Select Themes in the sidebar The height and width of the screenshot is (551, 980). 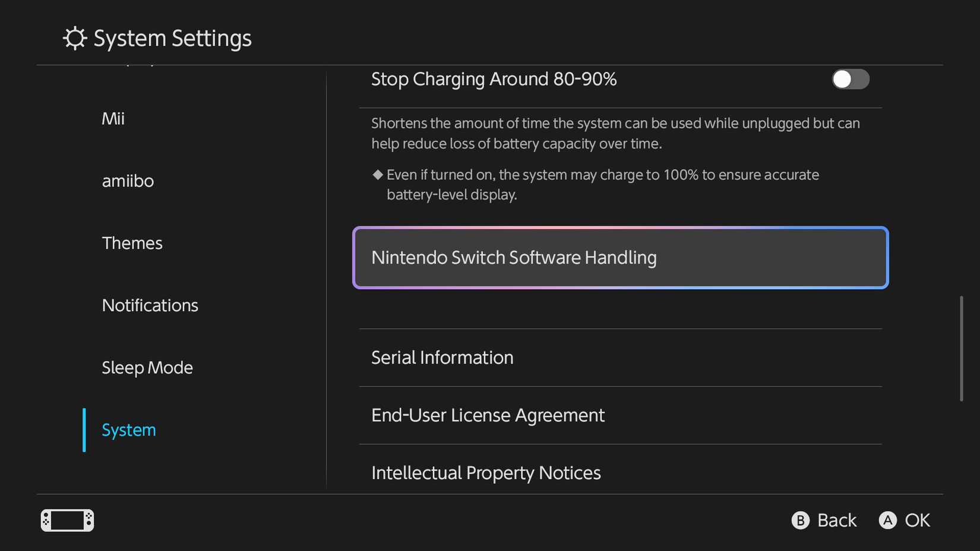click(132, 243)
